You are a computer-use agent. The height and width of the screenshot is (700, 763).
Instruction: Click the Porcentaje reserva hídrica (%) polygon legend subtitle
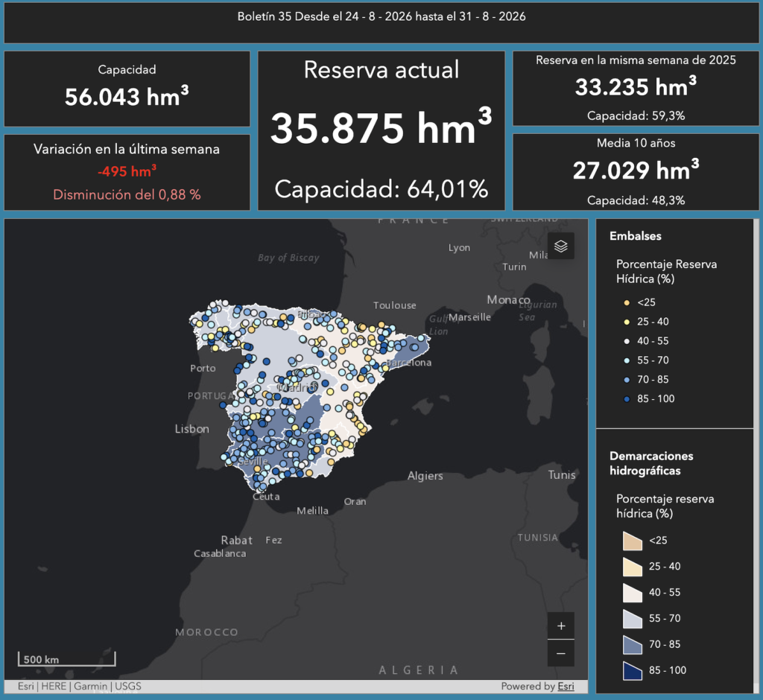[665, 506]
